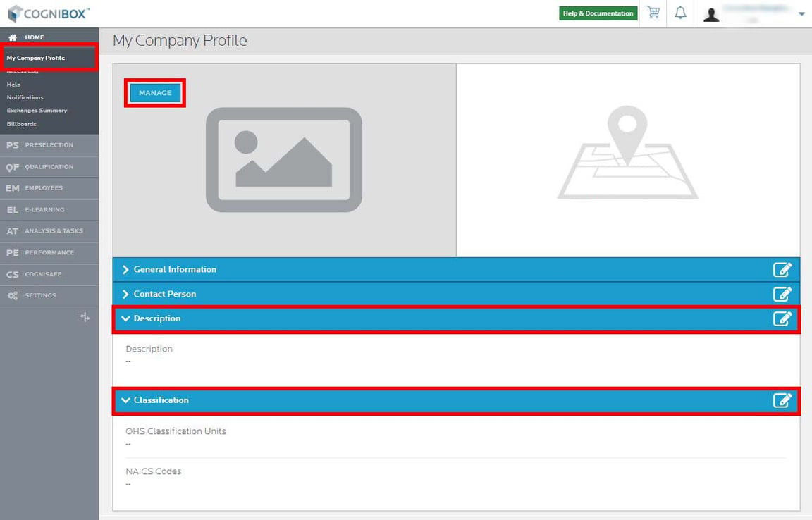This screenshot has height=520, width=812.
Task: Click the map location placeholder
Action: (627, 152)
